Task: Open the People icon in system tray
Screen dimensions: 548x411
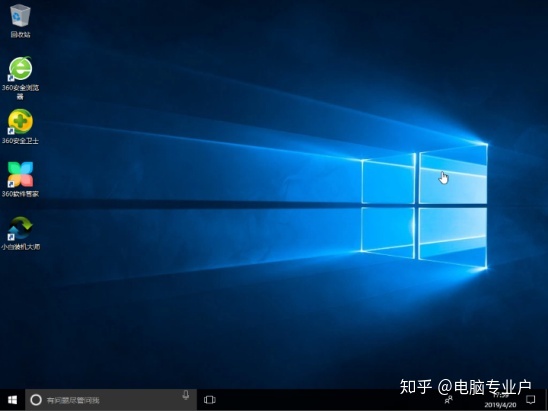Action: click(448, 400)
